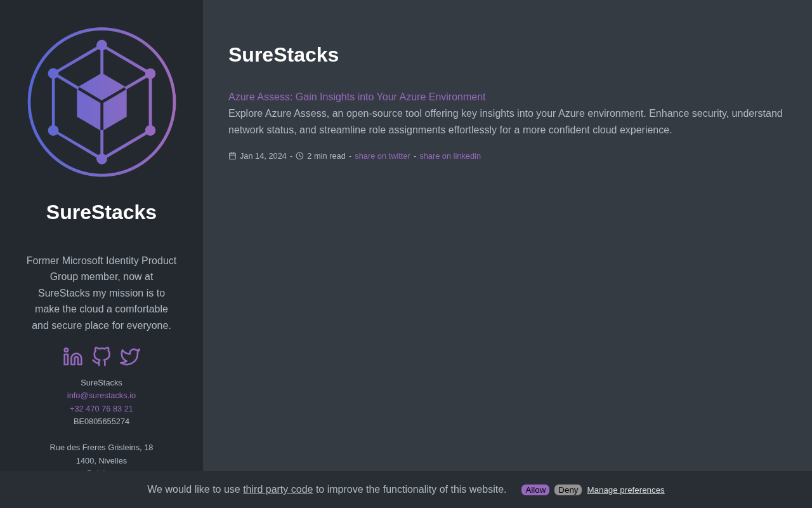The image size is (812, 508).
Task: Click the BE0805655274 VAT number text
Action: click(x=101, y=421)
